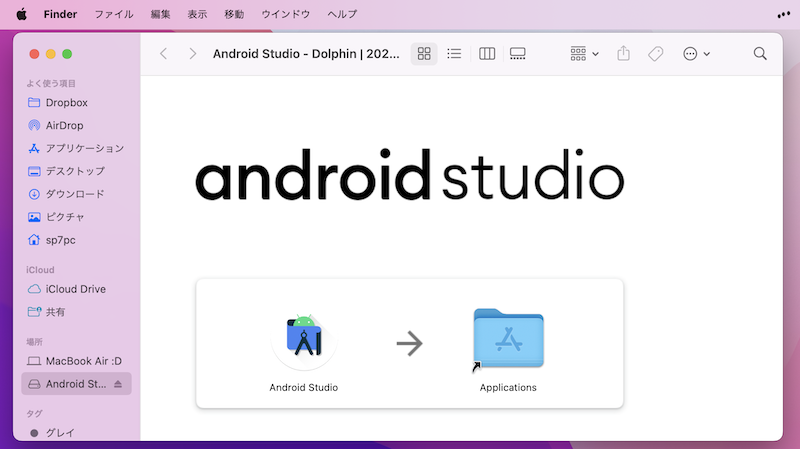Switch to column view
Screen dimensions: 800x449
[487, 54]
